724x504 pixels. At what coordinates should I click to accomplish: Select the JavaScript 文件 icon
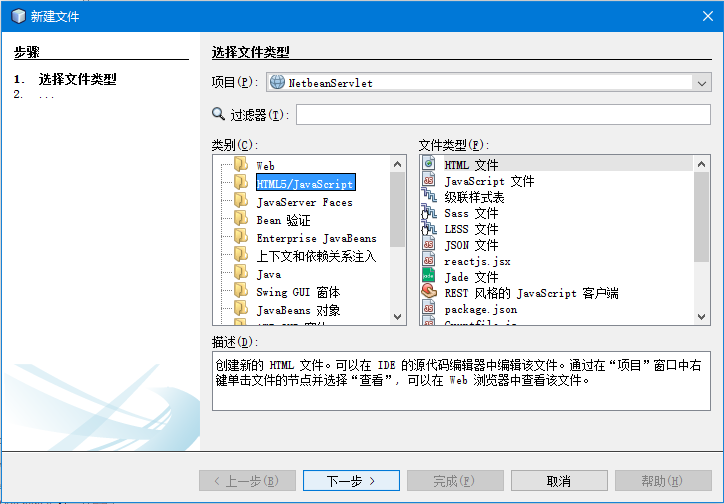click(x=429, y=182)
